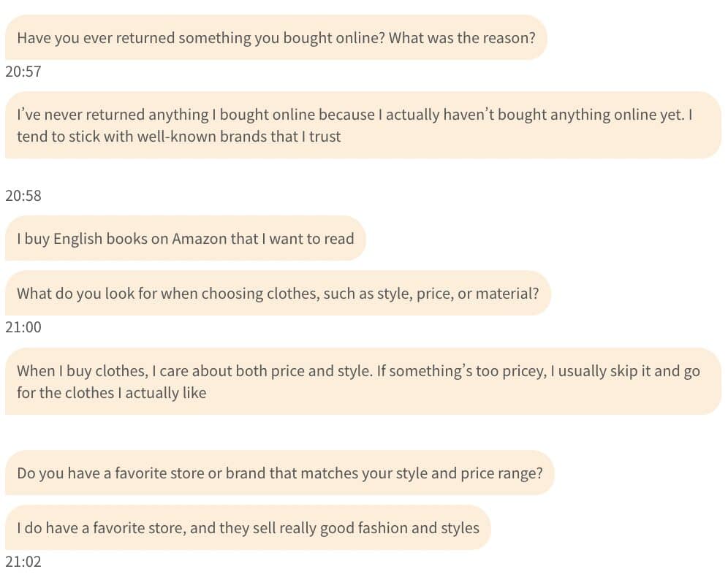Viewport: 728px width, 577px height.
Task: Click the 20:57 timestamp
Action: (23, 72)
